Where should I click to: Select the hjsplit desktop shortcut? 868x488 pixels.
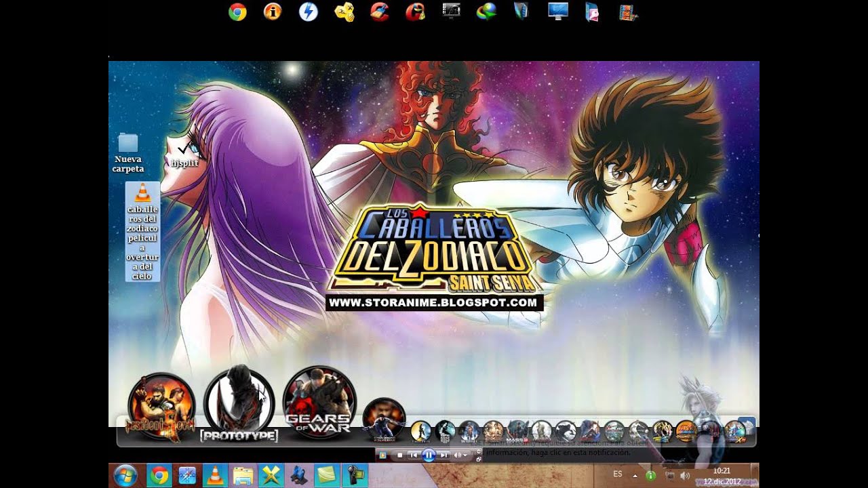[184, 153]
